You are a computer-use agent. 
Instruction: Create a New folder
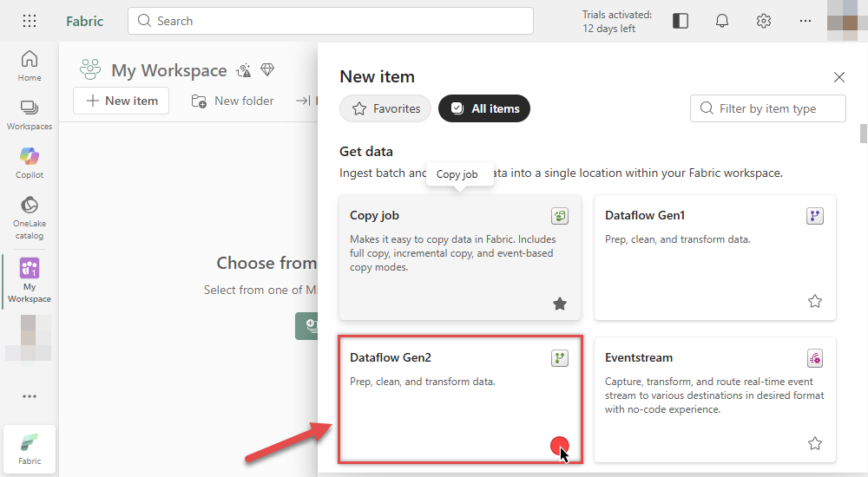[x=233, y=101]
